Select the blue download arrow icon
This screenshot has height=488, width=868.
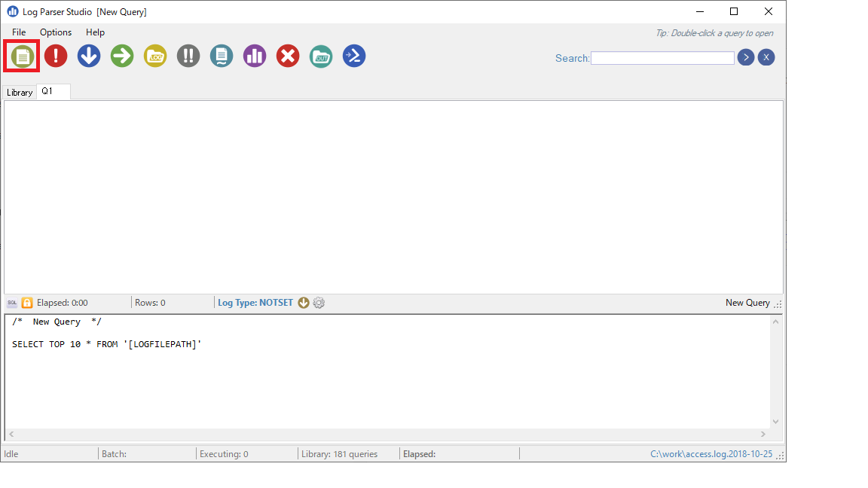pyautogui.click(x=88, y=56)
